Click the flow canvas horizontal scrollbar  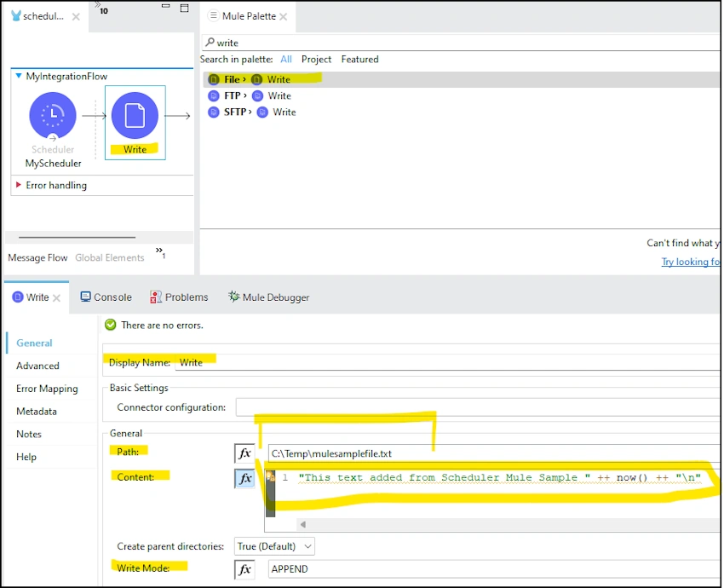click(78, 238)
